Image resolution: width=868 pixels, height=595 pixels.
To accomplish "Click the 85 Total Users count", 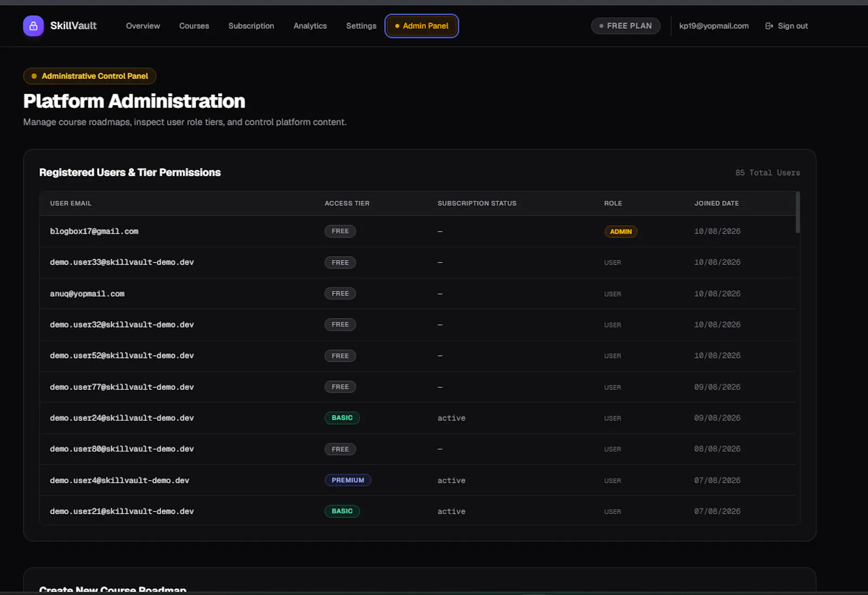I will click(x=767, y=172).
